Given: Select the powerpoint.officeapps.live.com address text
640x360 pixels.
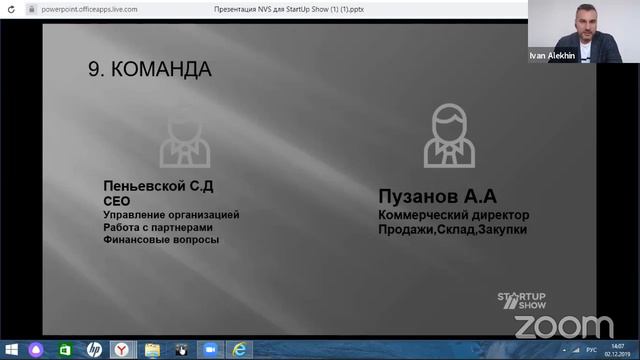Looking at the screenshot, I should (x=89, y=9).
